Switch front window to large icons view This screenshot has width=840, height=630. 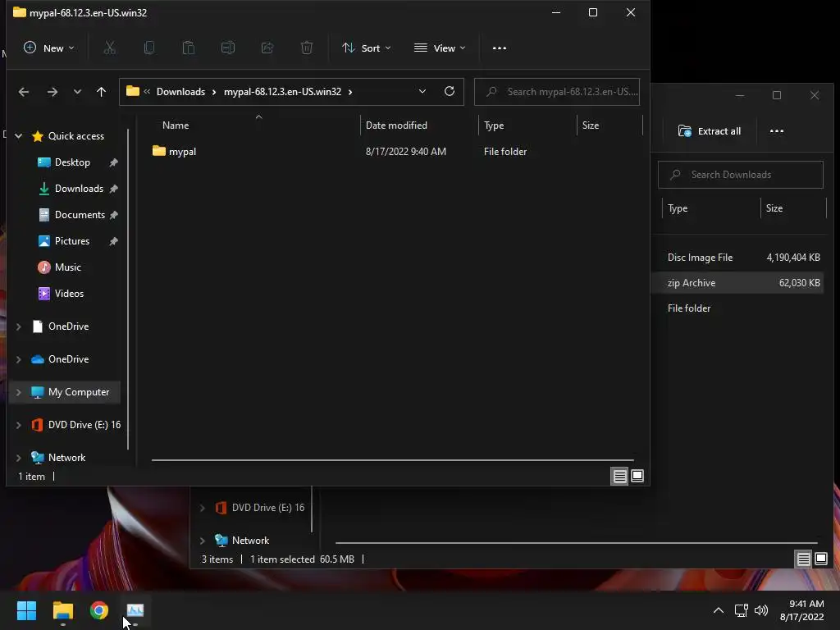point(637,477)
